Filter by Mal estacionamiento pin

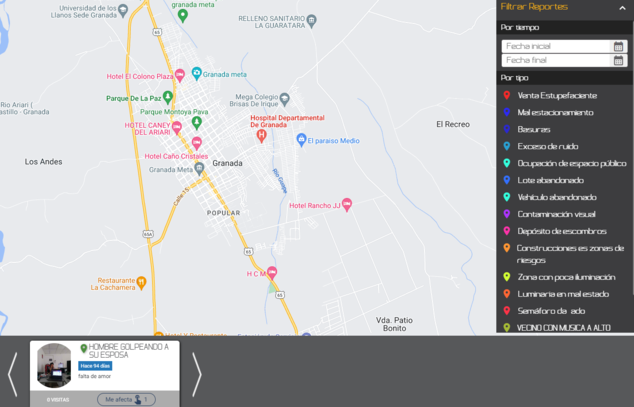point(507,112)
